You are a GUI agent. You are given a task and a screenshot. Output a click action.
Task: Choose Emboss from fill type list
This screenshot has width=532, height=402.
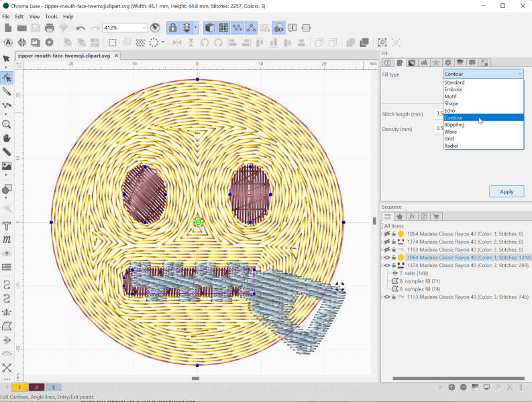(x=484, y=89)
